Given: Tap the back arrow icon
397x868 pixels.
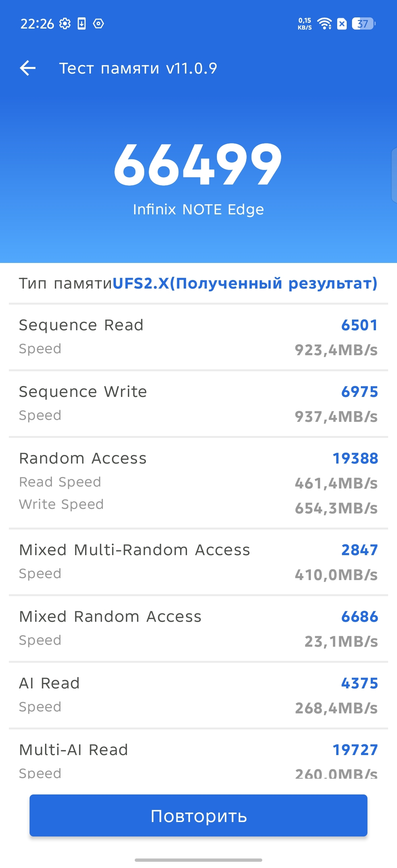Looking at the screenshot, I should click(x=28, y=68).
